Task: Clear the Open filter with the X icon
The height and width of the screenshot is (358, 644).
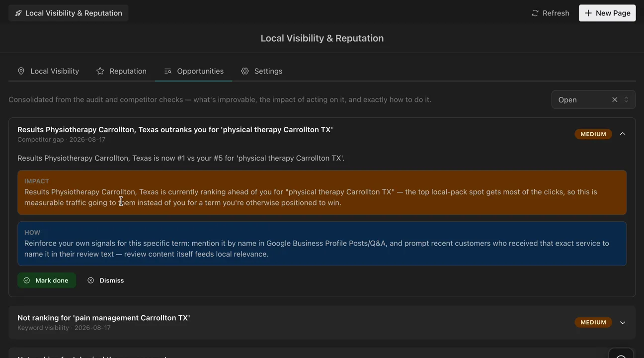Action: pyautogui.click(x=615, y=100)
